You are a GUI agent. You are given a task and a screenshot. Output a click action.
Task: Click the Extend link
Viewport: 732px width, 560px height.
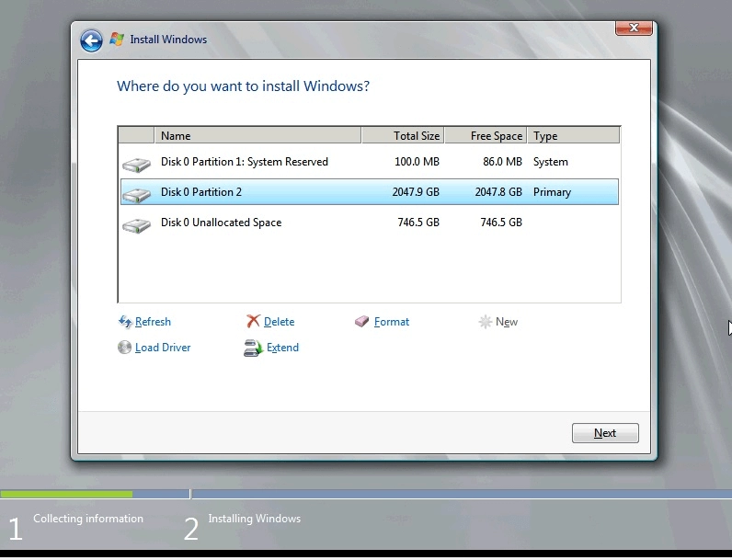[x=282, y=348]
